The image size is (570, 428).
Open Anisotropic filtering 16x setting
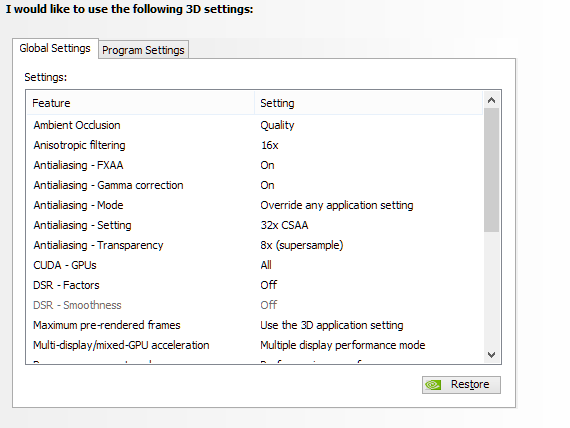click(x=269, y=145)
